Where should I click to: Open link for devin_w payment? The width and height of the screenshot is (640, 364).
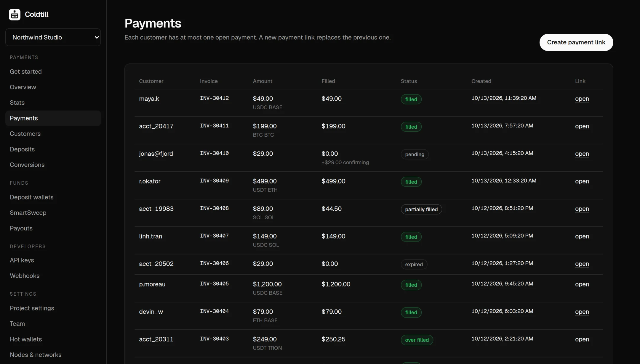[x=582, y=312]
